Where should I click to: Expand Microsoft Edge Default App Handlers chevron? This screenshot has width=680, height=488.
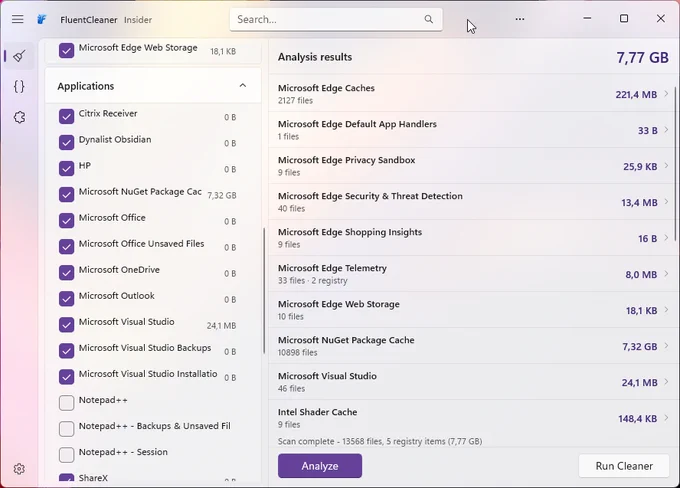click(666, 129)
